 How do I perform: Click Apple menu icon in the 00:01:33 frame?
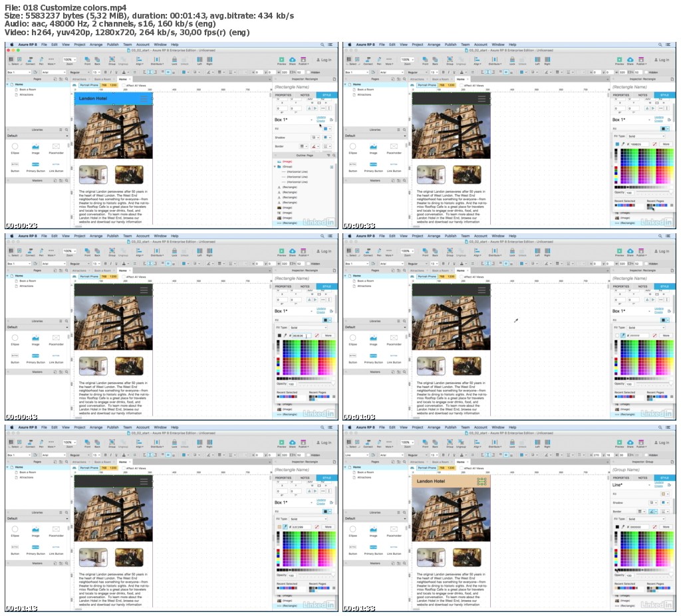(350, 427)
